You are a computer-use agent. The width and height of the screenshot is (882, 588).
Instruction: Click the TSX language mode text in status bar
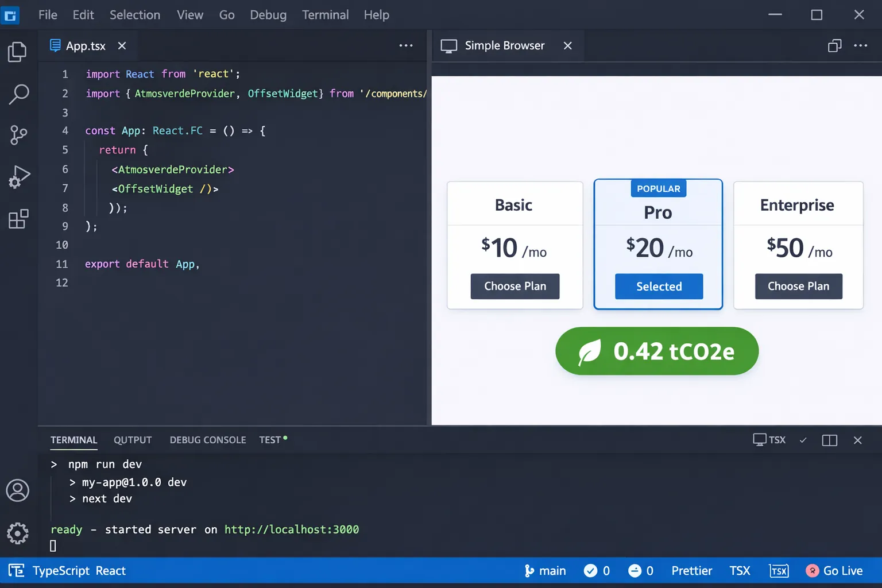click(x=740, y=571)
